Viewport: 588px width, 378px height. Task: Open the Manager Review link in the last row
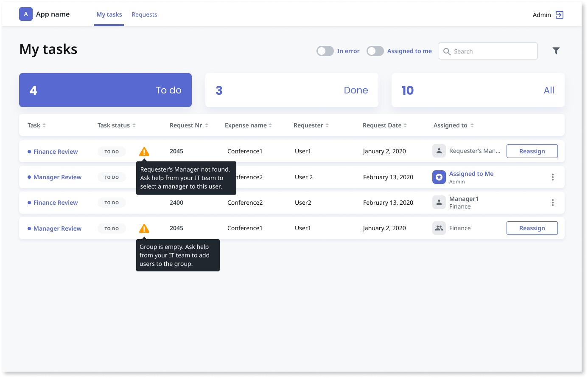point(57,228)
